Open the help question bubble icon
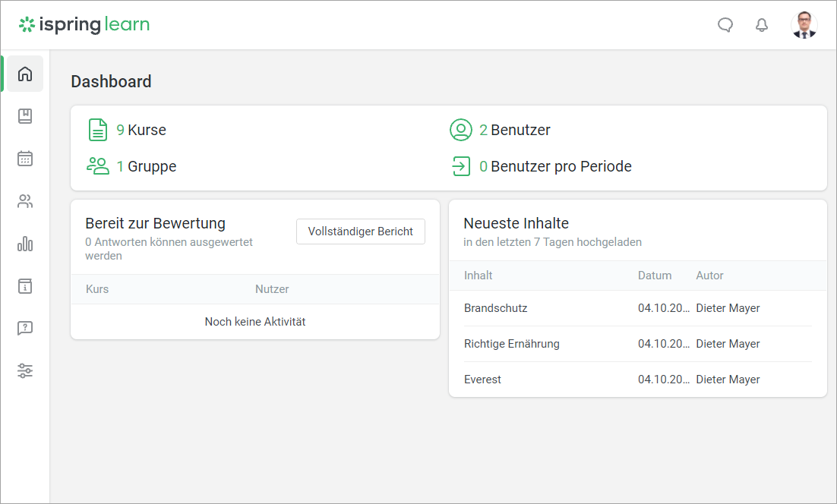 tap(25, 329)
